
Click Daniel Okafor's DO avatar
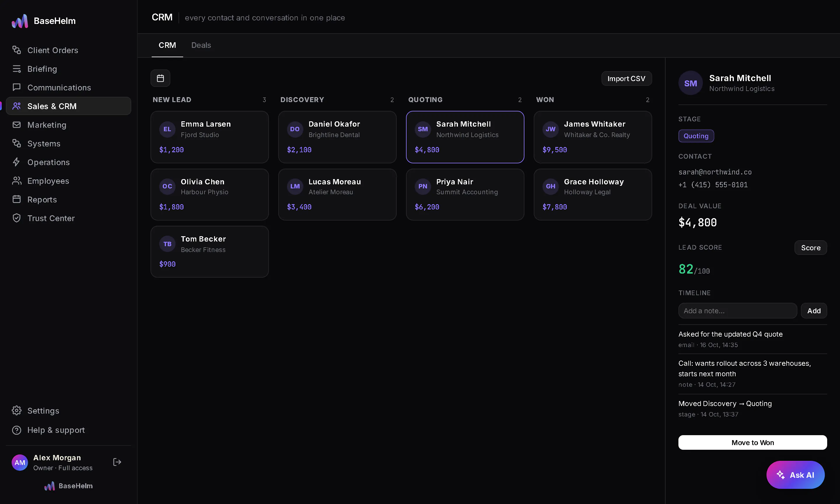coord(295,129)
